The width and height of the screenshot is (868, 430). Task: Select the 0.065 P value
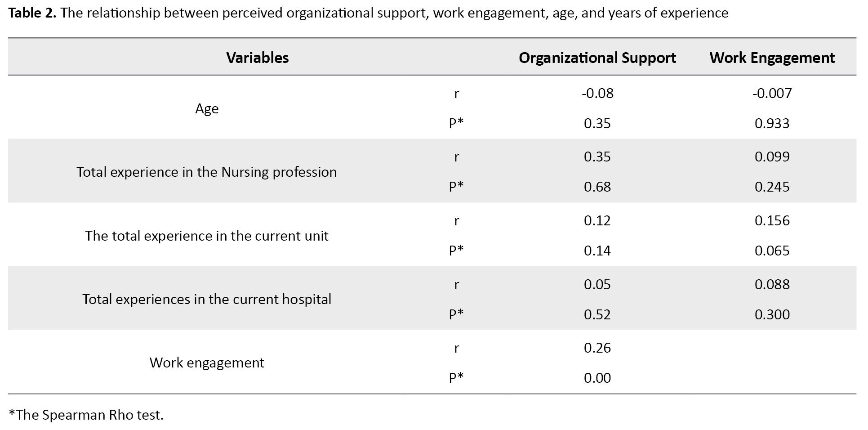coord(772,251)
